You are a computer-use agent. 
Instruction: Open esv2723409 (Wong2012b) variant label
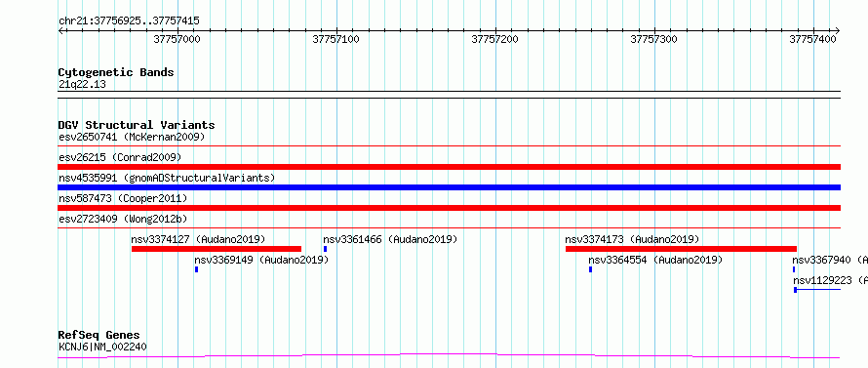pyautogui.click(x=123, y=219)
